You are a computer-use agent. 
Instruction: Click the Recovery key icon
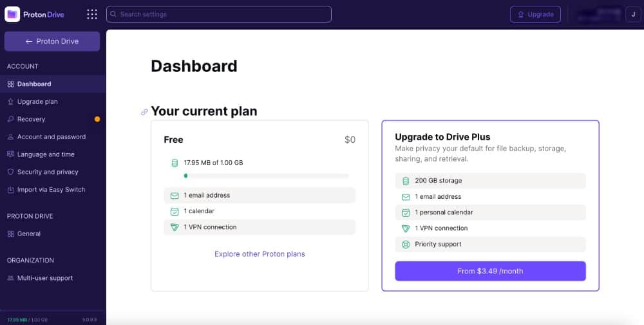point(10,119)
